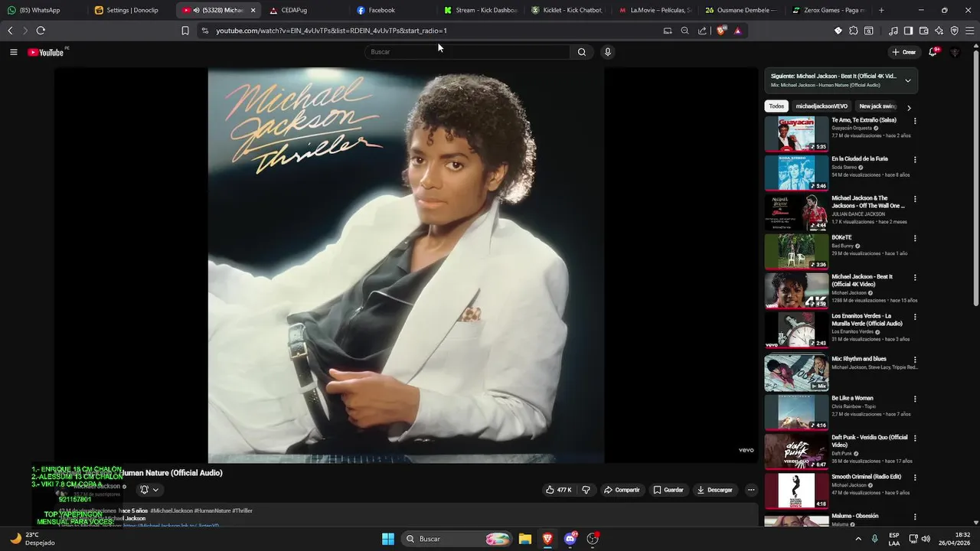
Task: Click the Compartir button
Action: tap(622, 490)
